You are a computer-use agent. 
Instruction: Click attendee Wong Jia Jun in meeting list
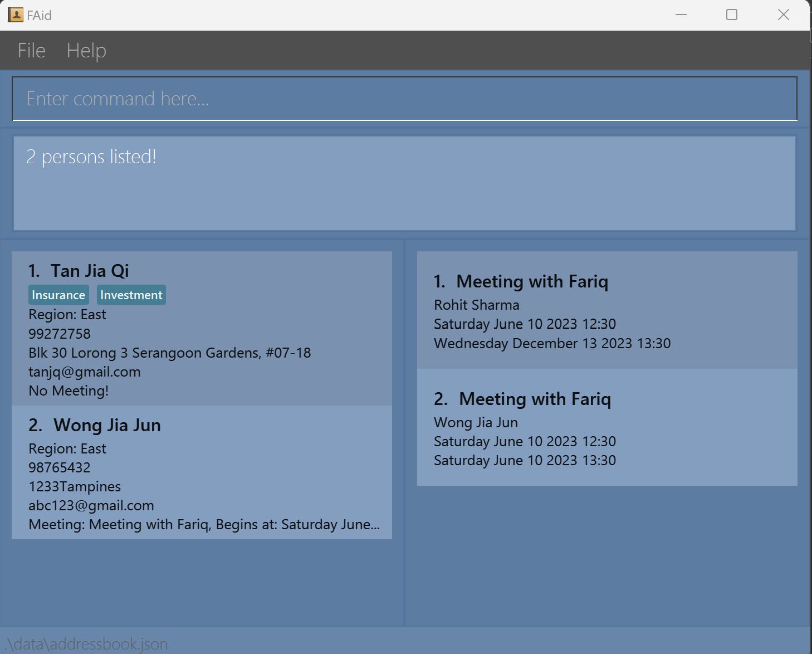(476, 422)
